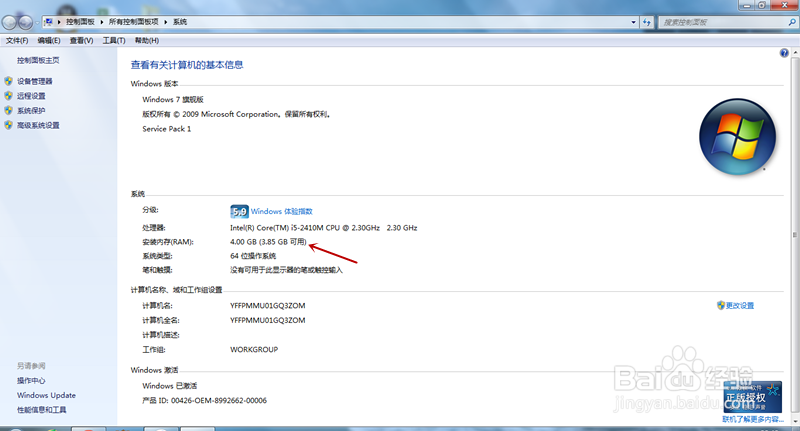The width and height of the screenshot is (800, 431).
Task: Open 设备管理器 from sidebar
Action: tap(35, 81)
